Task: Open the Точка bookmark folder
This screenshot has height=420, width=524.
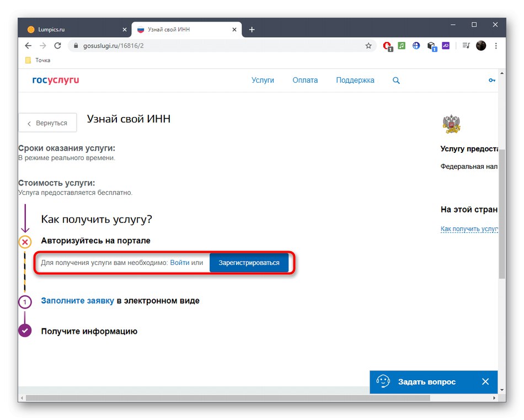Action: (x=38, y=60)
